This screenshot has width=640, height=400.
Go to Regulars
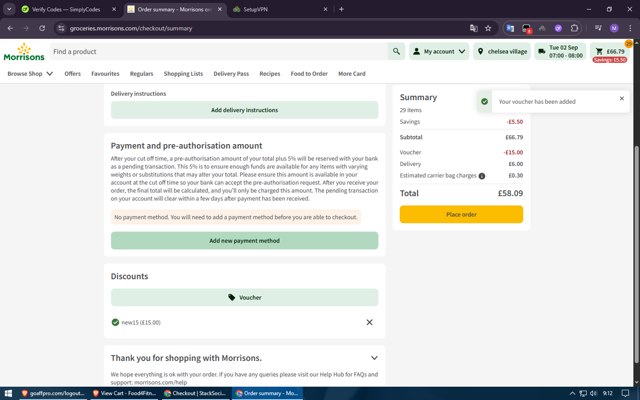click(141, 74)
